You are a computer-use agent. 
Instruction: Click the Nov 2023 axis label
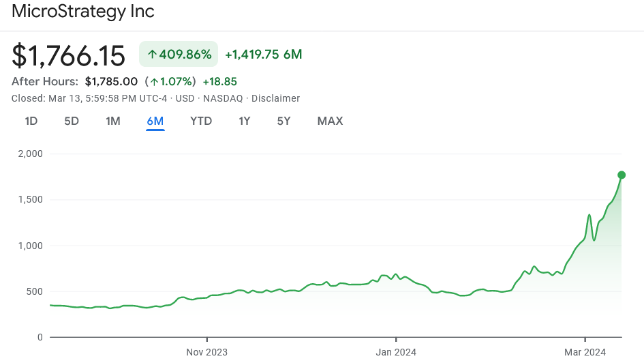[206, 352]
